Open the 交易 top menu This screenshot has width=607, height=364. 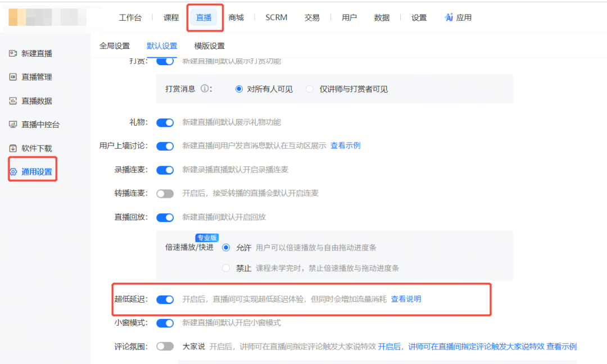point(312,17)
